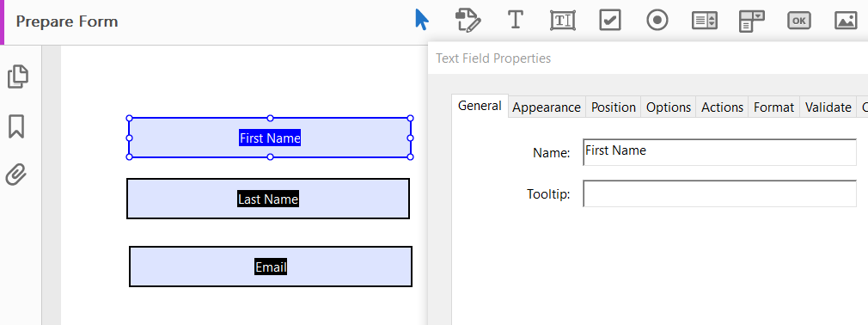Image resolution: width=868 pixels, height=325 pixels.
Task: Open the Bookmarks panel
Action: click(x=16, y=126)
